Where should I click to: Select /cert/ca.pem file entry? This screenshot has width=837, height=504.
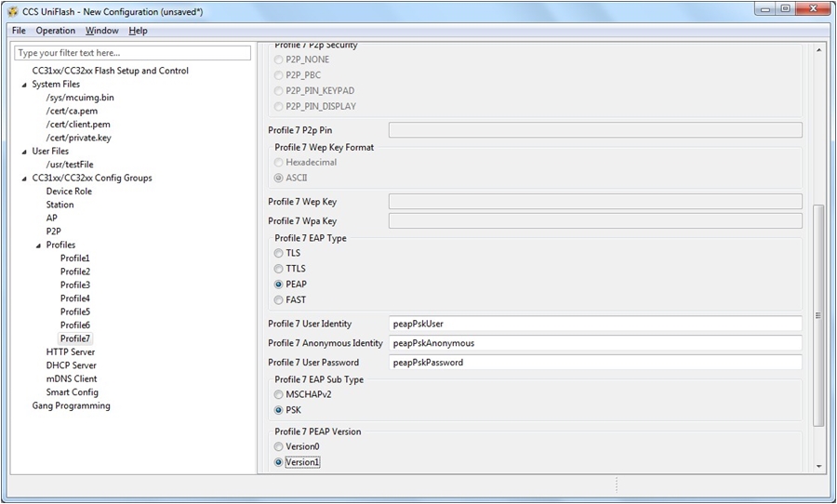(72, 111)
